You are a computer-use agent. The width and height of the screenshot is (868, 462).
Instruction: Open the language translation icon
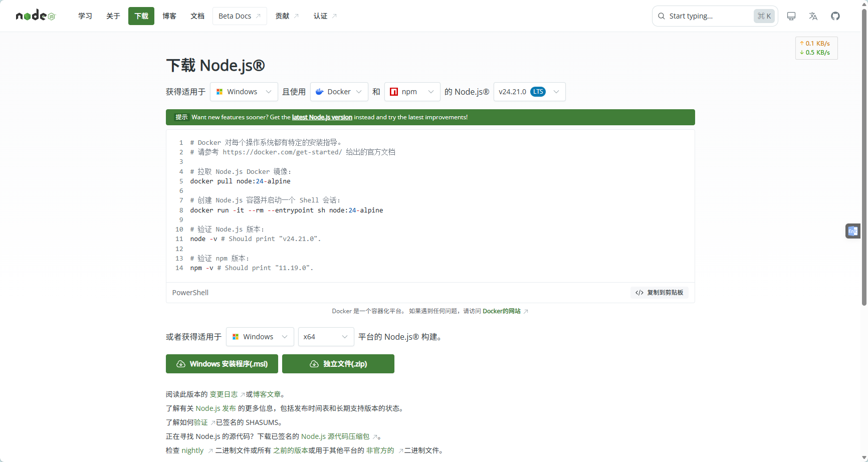[x=813, y=16]
